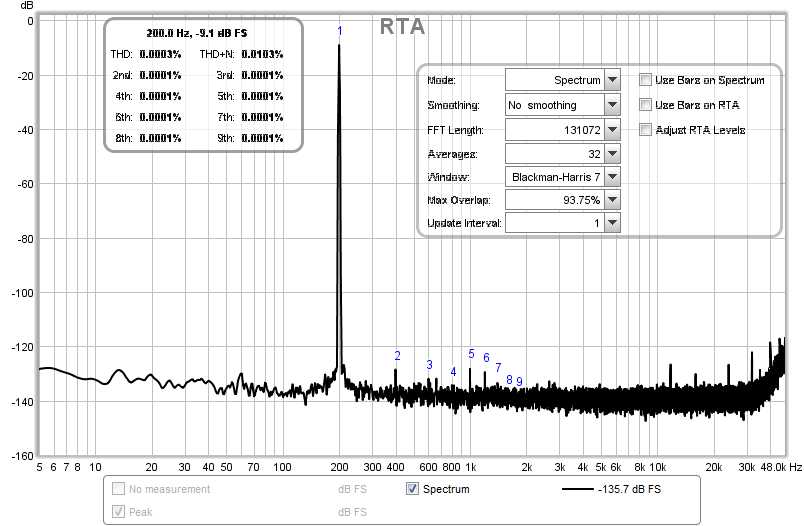Toggle the Peak trace checkbox

pyautogui.click(x=118, y=511)
